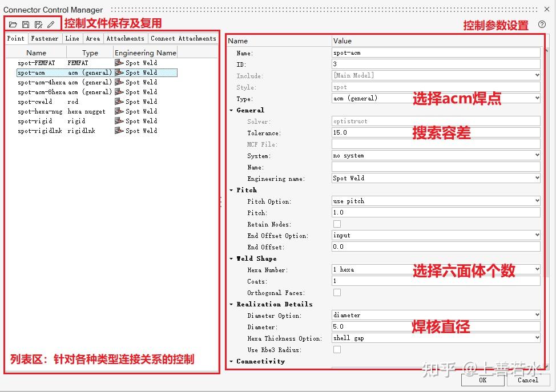Collapse the Weld Shape section
556x392 pixels.
pos(231,258)
